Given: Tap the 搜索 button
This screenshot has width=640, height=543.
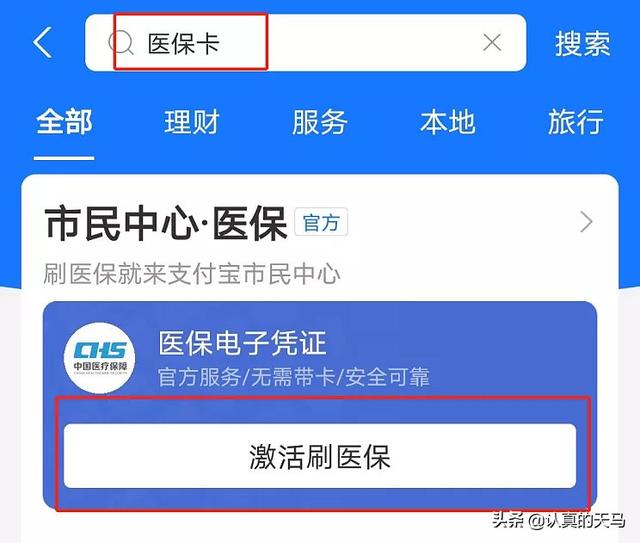Looking at the screenshot, I should tap(582, 43).
